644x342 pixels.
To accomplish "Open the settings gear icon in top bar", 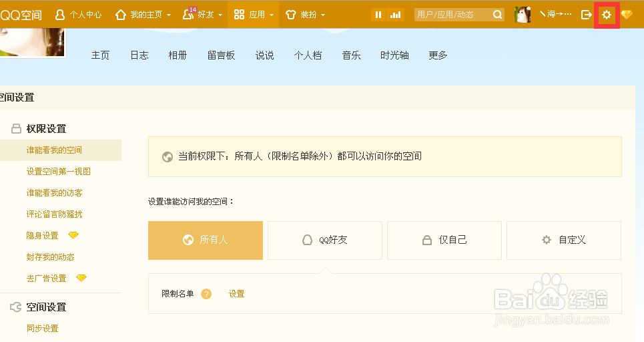I will [x=607, y=15].
